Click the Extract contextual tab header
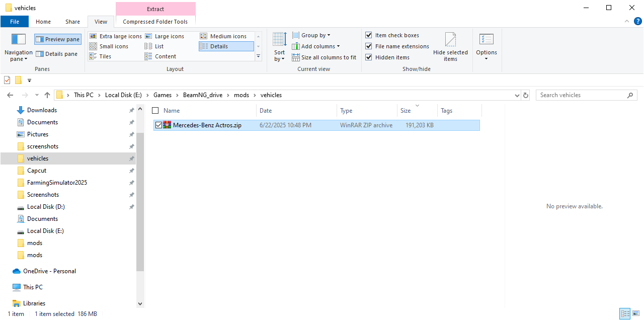This screenshot has width=644, height=320. (155, 9)
